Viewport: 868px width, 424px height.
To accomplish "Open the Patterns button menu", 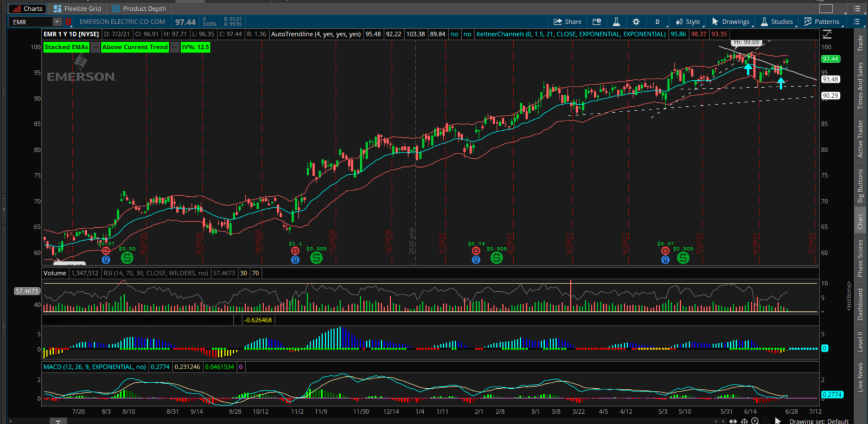I will point(821,22).
